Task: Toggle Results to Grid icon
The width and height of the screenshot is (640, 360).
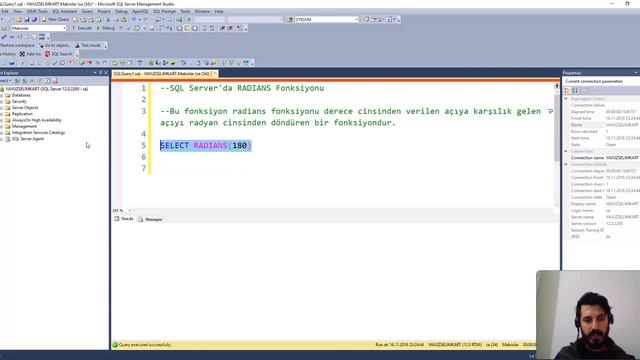Action: (187, 28)
